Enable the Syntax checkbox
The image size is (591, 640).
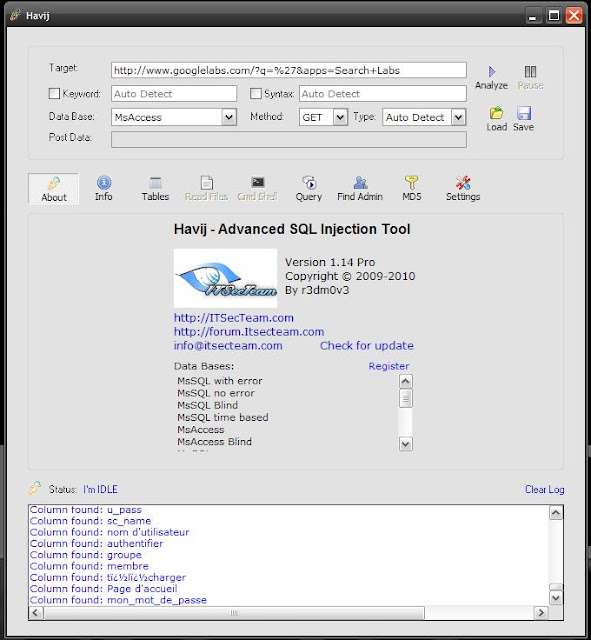pos(256,93)
